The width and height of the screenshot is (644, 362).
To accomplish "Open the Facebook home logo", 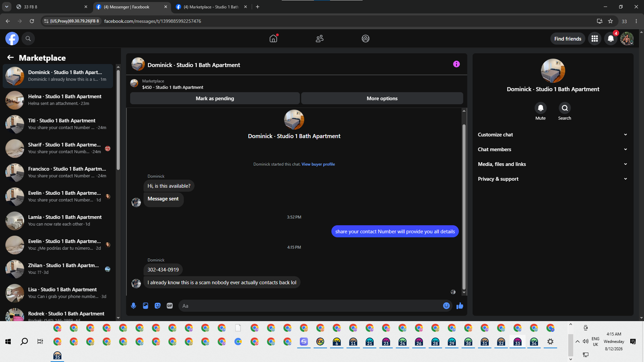I will click(12, 39).
